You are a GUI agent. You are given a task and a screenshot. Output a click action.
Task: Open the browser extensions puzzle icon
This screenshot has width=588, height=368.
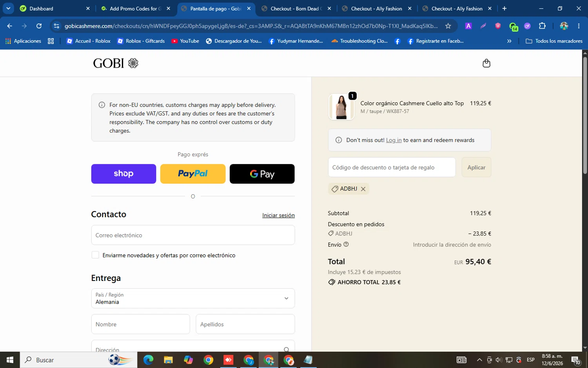[x=542, y=26]
